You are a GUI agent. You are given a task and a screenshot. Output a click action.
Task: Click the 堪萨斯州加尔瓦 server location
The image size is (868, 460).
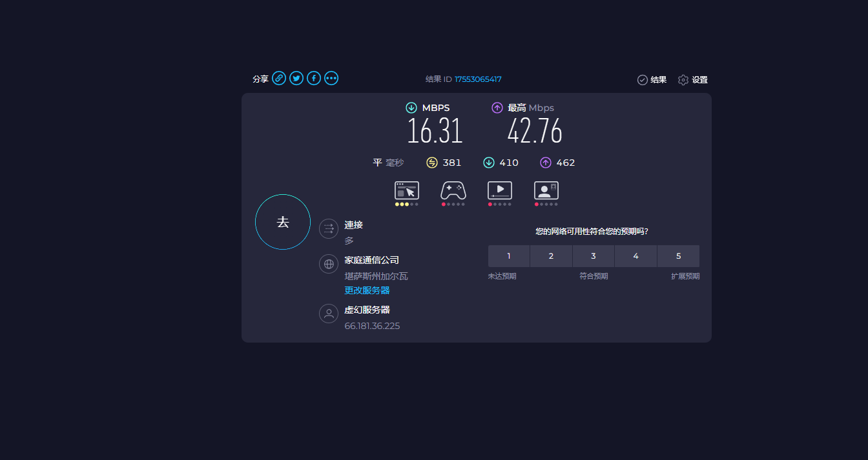tap(376, 276)
